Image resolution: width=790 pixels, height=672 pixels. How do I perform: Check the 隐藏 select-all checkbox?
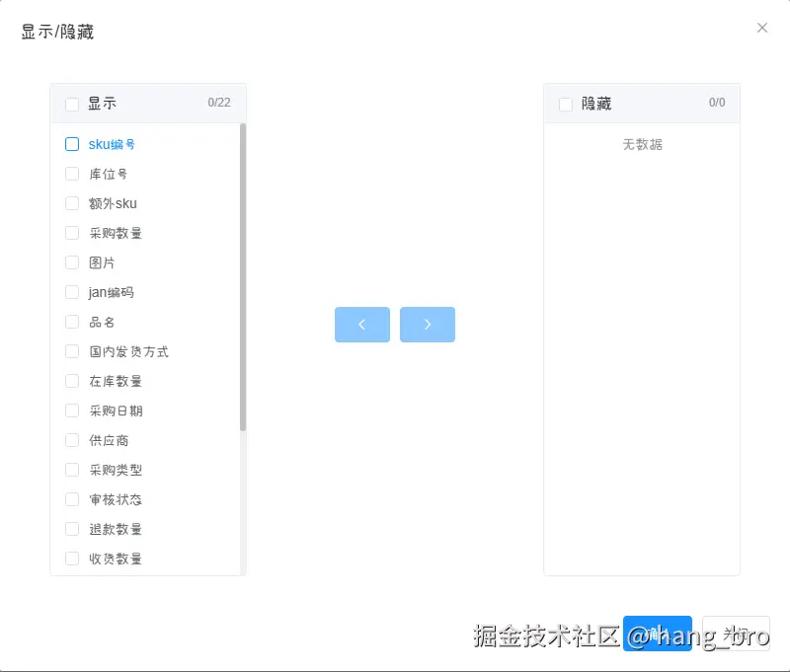click(x=566, y=105)
